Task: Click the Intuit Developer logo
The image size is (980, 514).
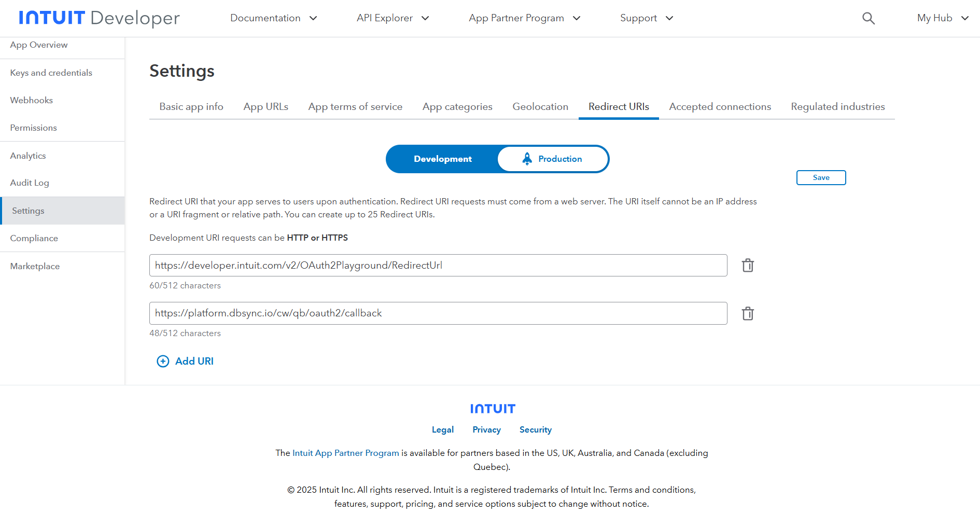Action: pos(100,18)
